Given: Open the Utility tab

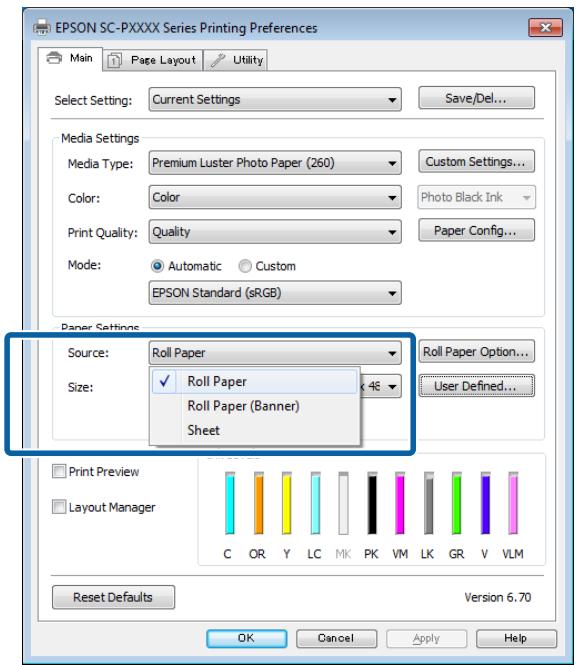Looking at the screenshot, I should [x=235, y=60].
